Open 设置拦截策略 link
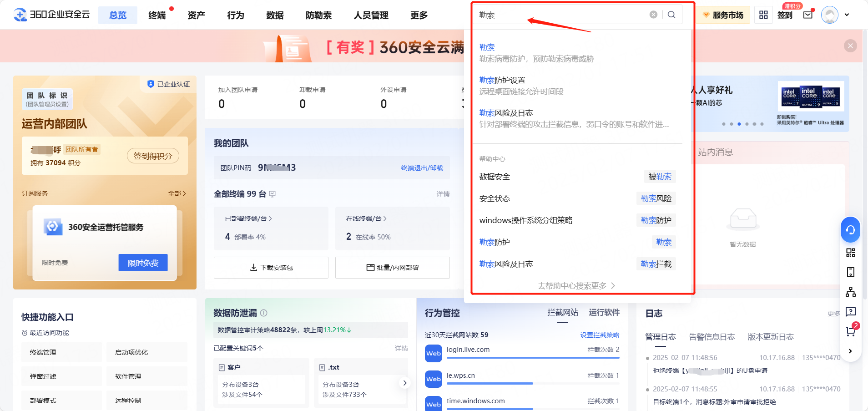Viewport: 868px width, 411px height. click(x=600, y=335)
